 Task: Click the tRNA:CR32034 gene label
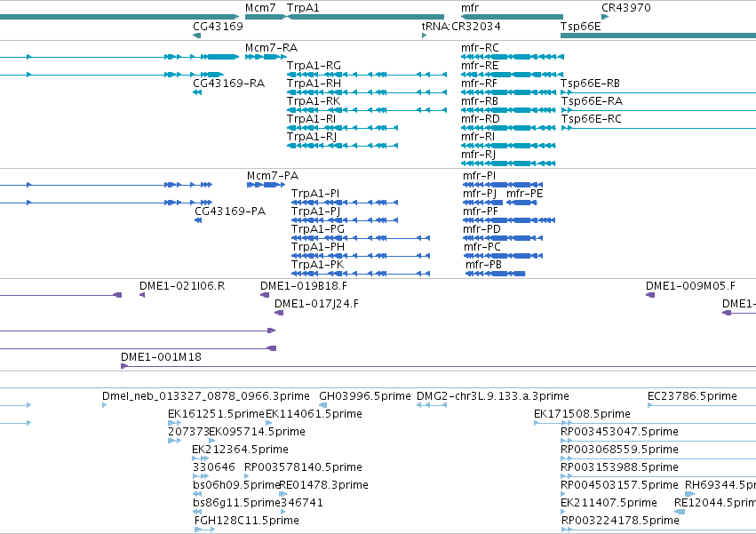pos(461,26)
